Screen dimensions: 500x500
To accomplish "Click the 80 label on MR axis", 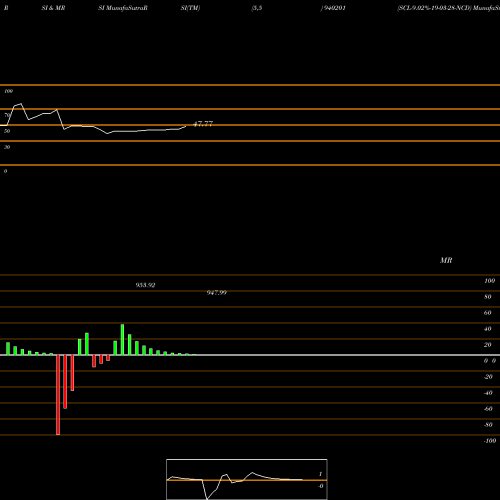I will pyautogui.click(x=488, y=297).
